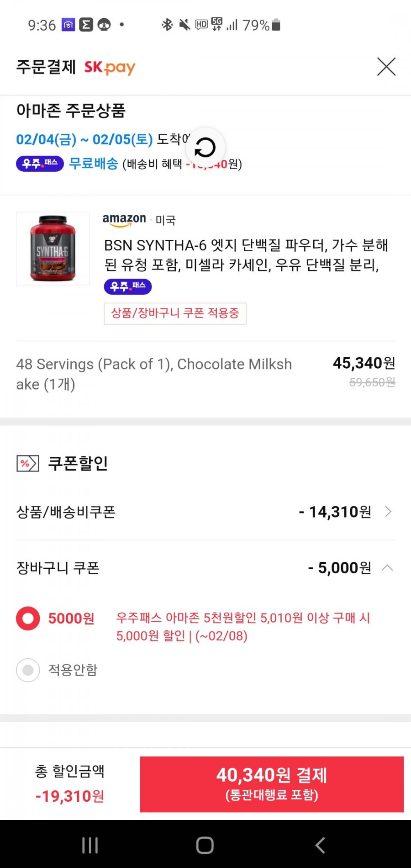Close the order payment page with X
Viewport: 411px width, 868px height.
(386, 67)
